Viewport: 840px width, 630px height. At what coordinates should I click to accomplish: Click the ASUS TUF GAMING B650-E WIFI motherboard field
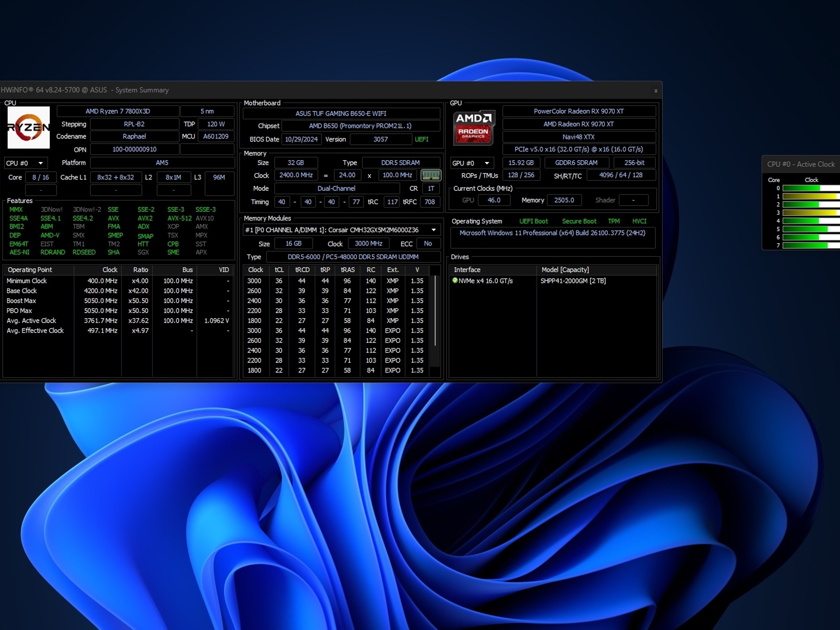coord(341,114)
